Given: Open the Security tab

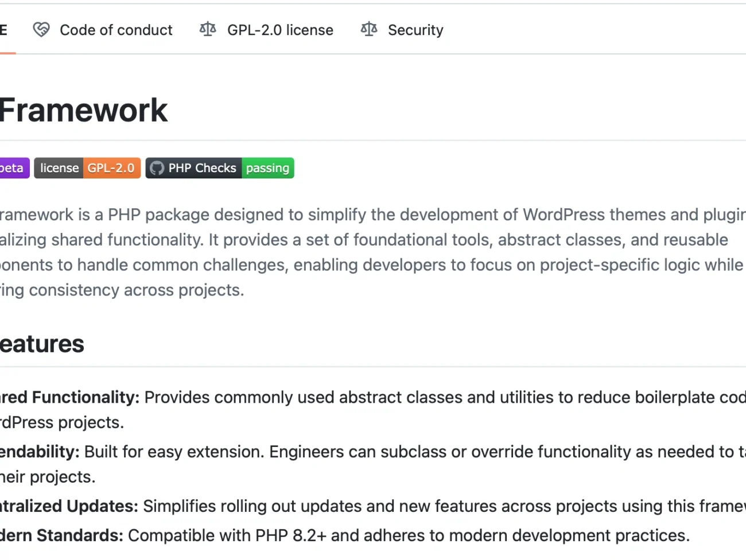Looking at the screenshot, I should click(415, 30).
